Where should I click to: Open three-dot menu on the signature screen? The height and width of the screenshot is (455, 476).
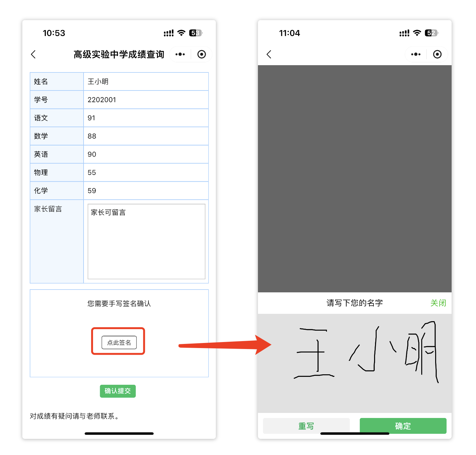pos(416,54)
